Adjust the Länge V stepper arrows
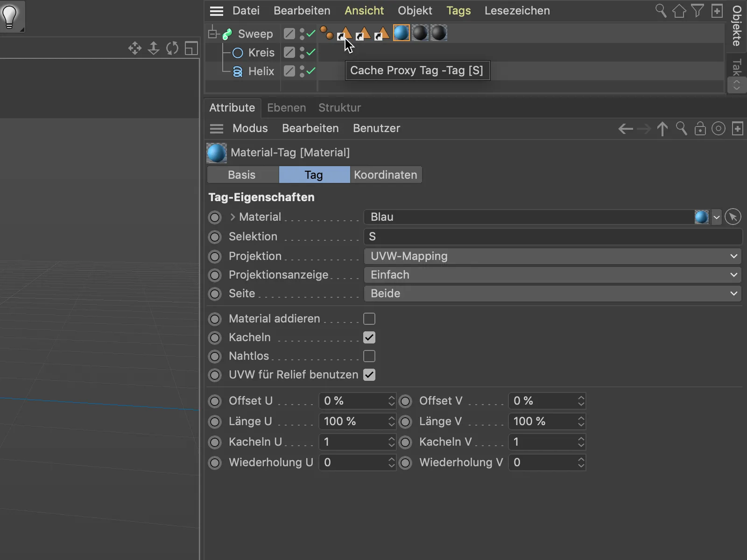Screen dimensions: 747x560 pyautogui.click(x=581, y=421)
